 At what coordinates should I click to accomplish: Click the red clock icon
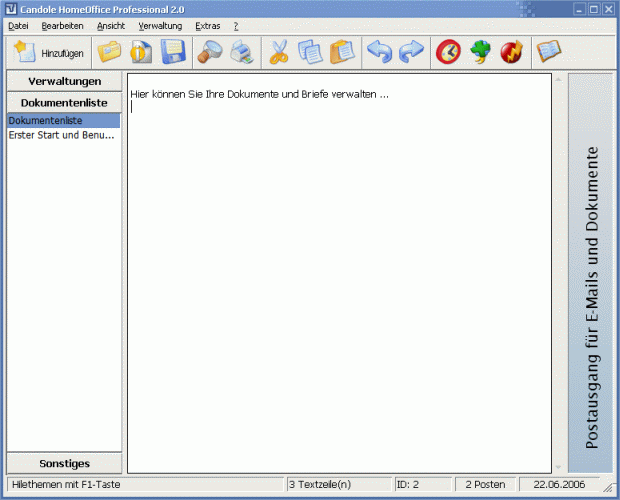(449, 52)
